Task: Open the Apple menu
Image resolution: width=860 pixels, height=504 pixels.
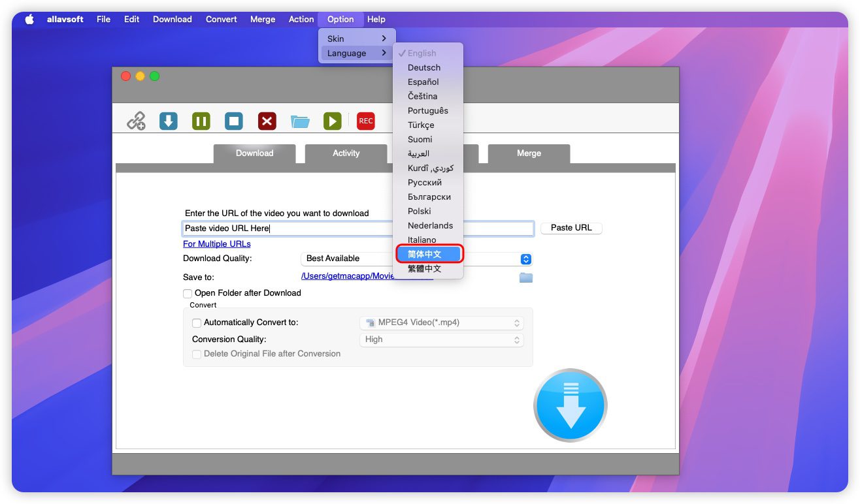Action: click(x=29, y=20)
